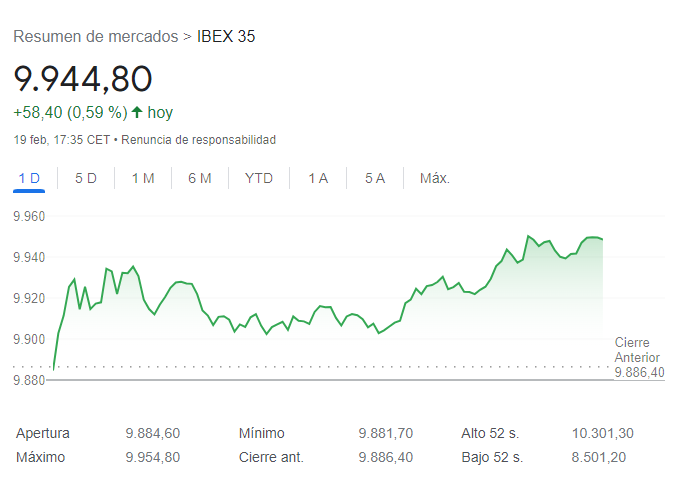Click the 9.944,80 index price
675x481 pixels.
[82, 78]
